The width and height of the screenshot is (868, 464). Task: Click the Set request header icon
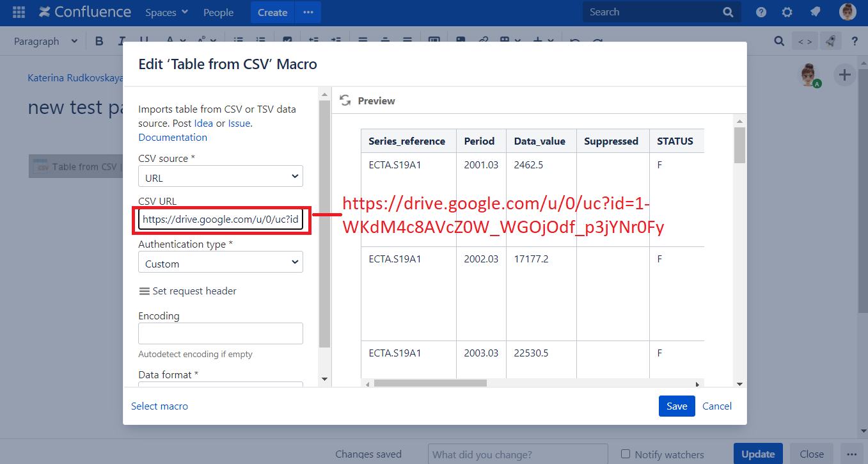click(x=145, y=291)
